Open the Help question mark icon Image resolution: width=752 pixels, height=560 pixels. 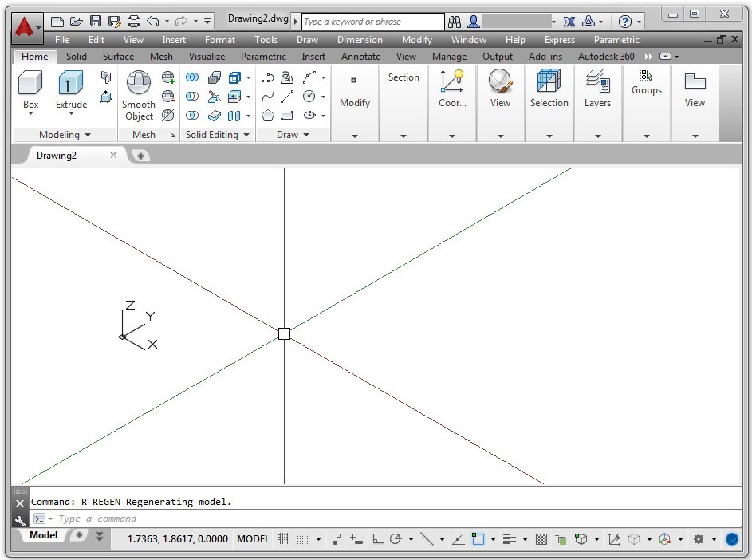click(x=624, y=22)
